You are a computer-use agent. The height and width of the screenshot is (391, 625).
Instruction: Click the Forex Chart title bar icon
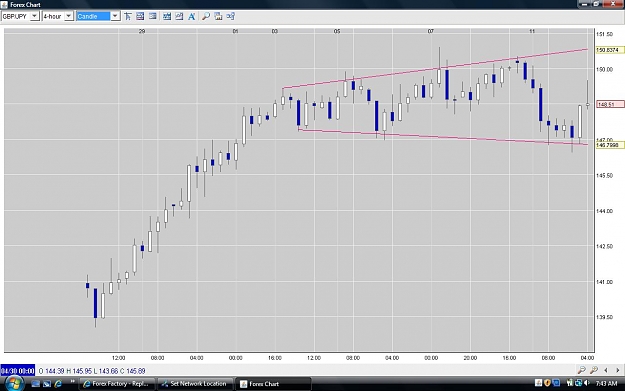click(4, 4)
